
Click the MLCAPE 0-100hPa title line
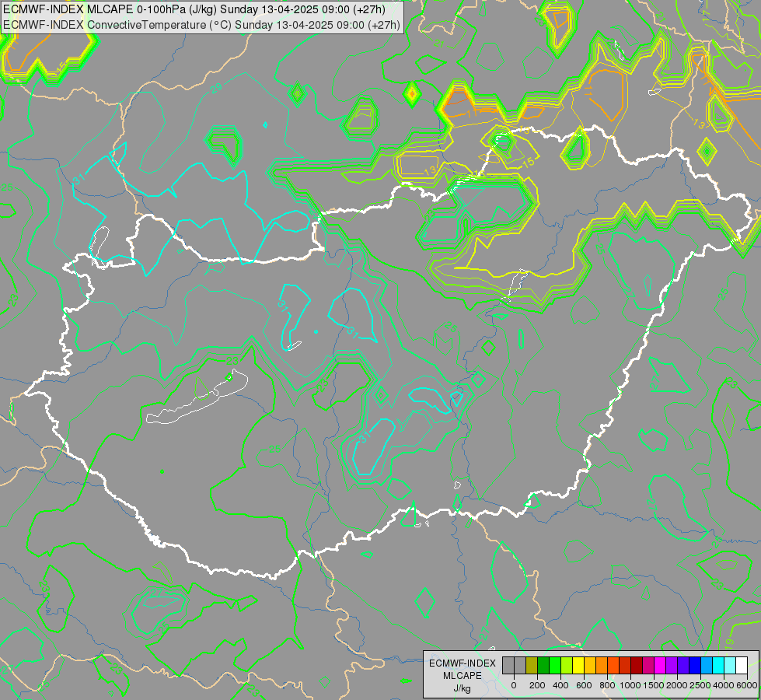tap(194, 9)
